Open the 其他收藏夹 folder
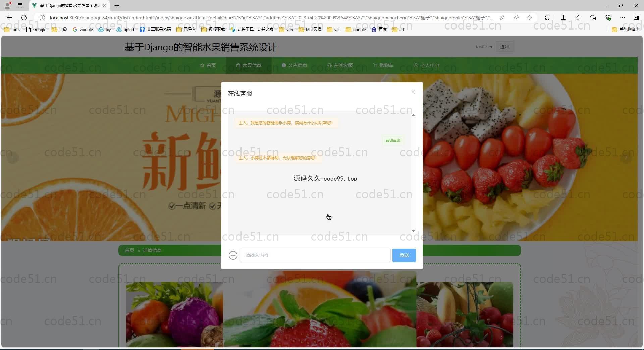Screen dimensions: 644x350 626,30
